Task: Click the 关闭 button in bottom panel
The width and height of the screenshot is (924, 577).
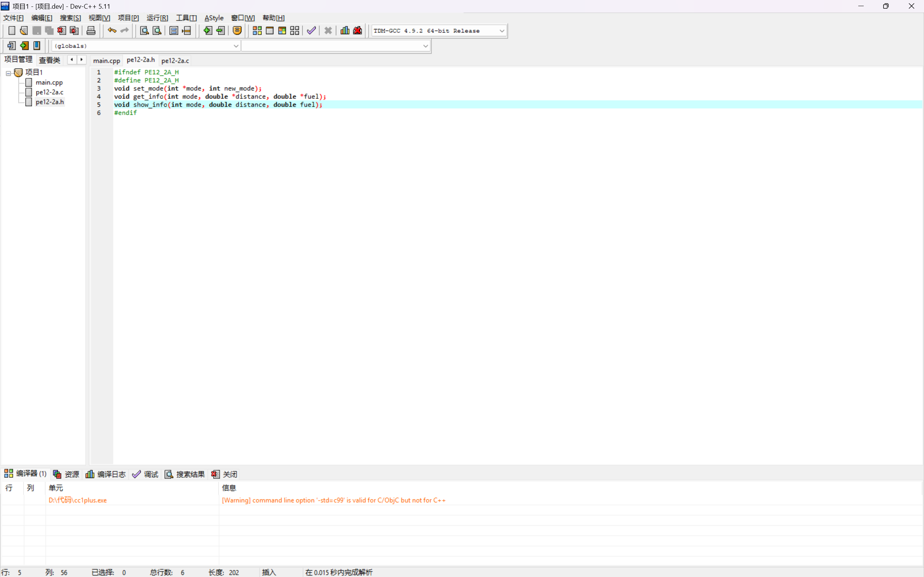Action: coord(224,474)
